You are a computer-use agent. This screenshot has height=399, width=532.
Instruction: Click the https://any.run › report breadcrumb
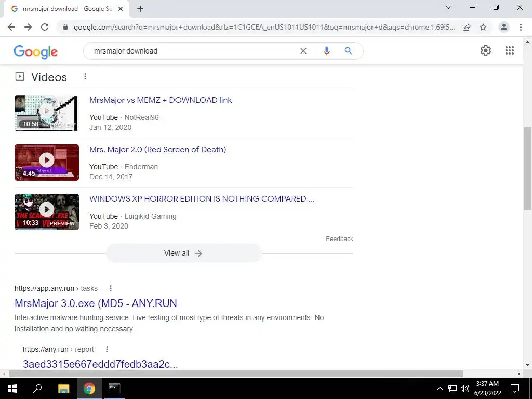58,349
